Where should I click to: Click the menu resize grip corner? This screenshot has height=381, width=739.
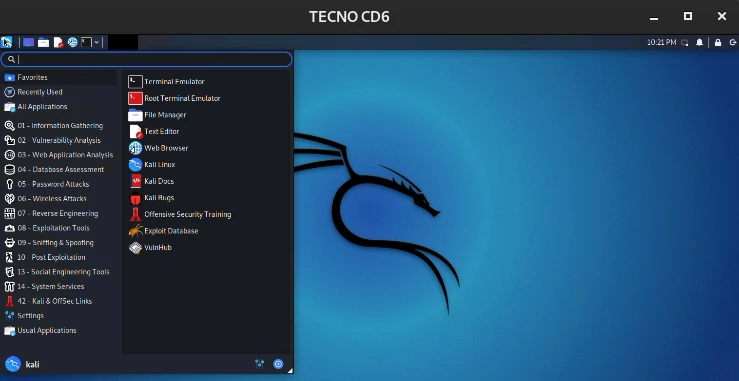point(290,371)
